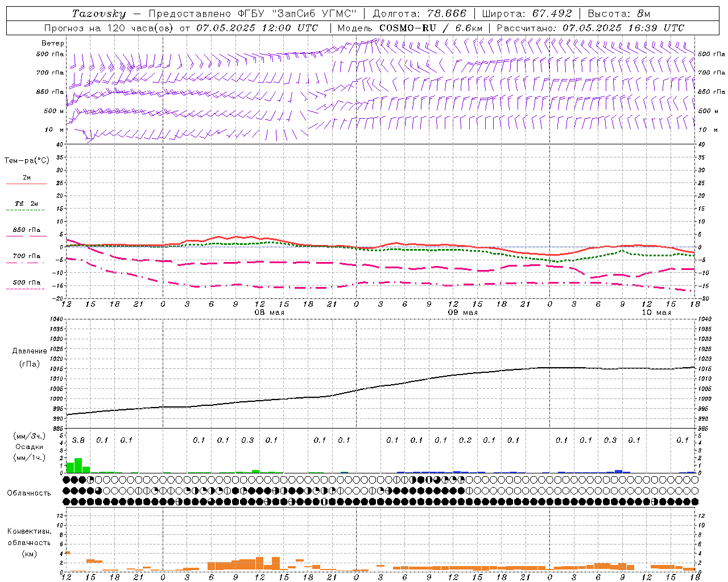
Task: Select the "Тем-ра(°C)" temperature panel label
Action: pyautogui.click(x=27, y=161)
